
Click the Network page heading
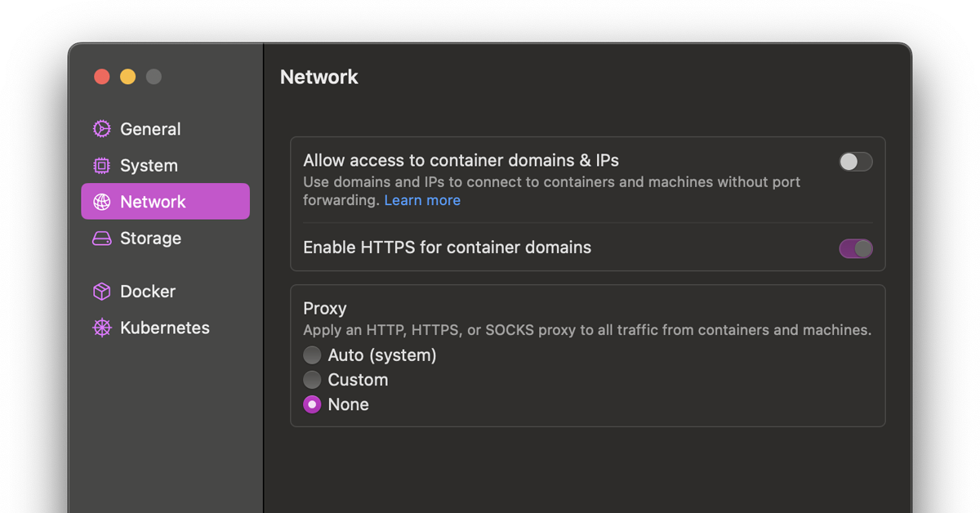pos(319,77)
